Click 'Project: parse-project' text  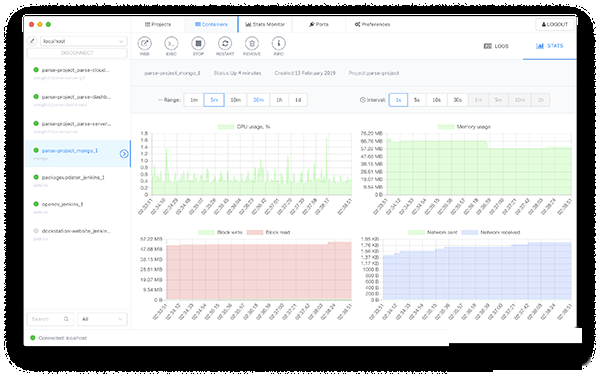pyautogui.click(x=374, y=73)
